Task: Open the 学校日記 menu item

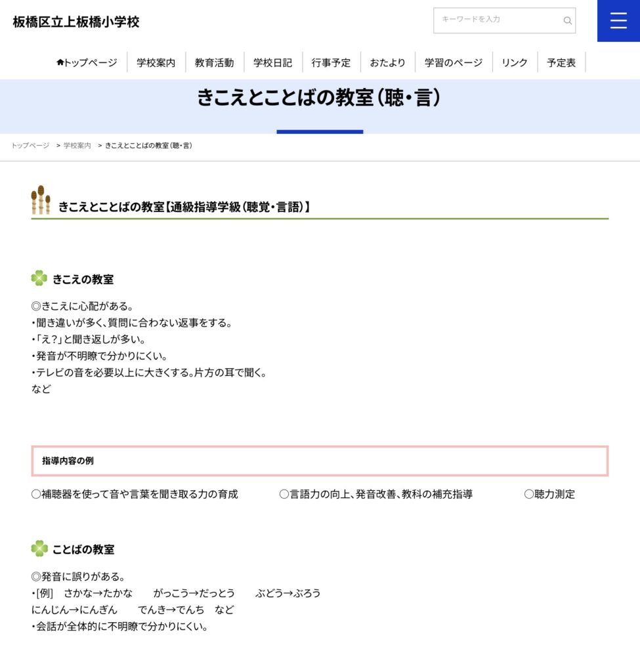Action: (272, 62)
